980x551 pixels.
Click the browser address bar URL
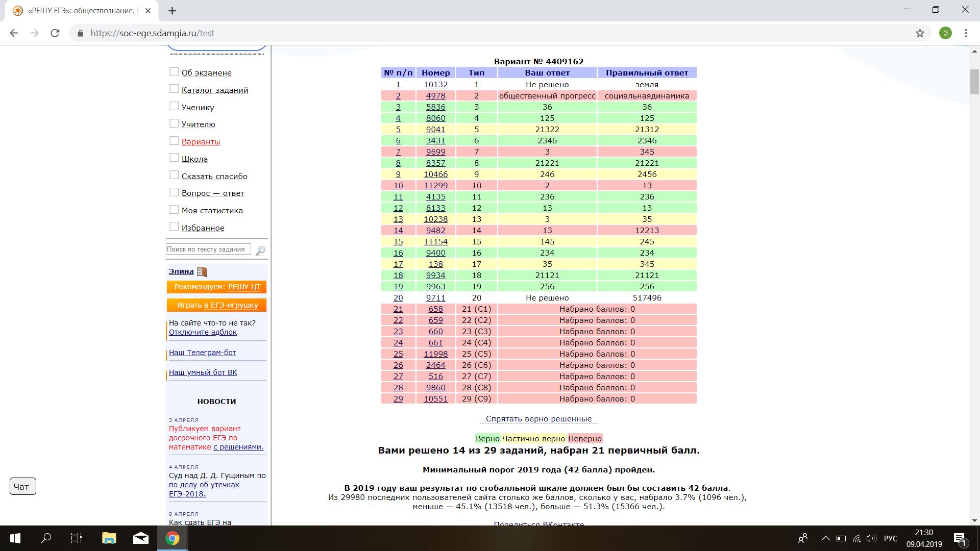pyautogui.click(x=153, y=33)
